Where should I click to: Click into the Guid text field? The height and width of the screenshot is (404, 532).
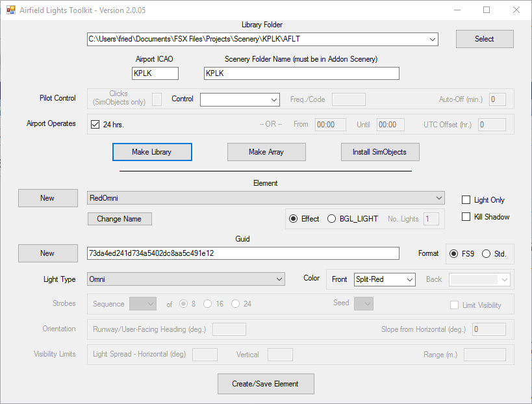tap(243, 253)
